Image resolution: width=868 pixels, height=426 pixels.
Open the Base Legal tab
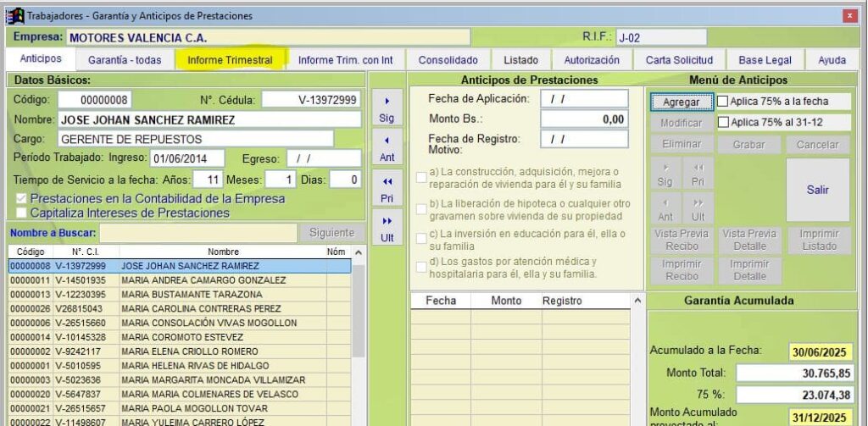(765, 60)
